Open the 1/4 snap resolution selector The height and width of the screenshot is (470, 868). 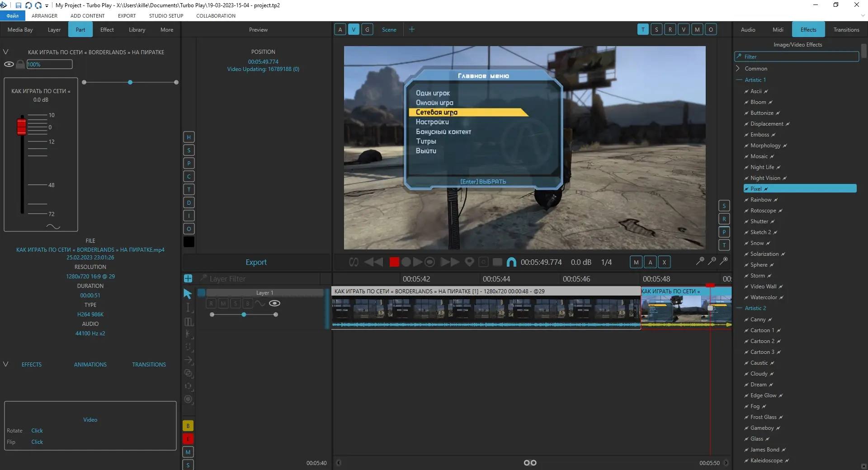606,262
